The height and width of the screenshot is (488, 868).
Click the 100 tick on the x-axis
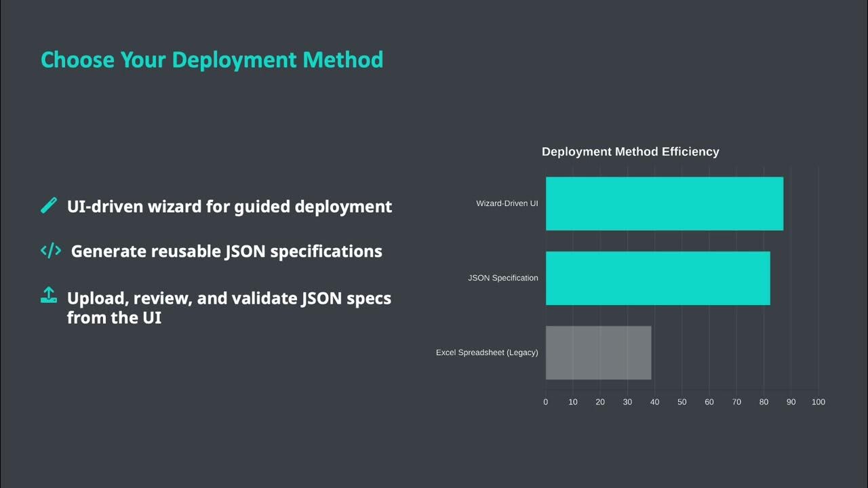tap(818, 402)
